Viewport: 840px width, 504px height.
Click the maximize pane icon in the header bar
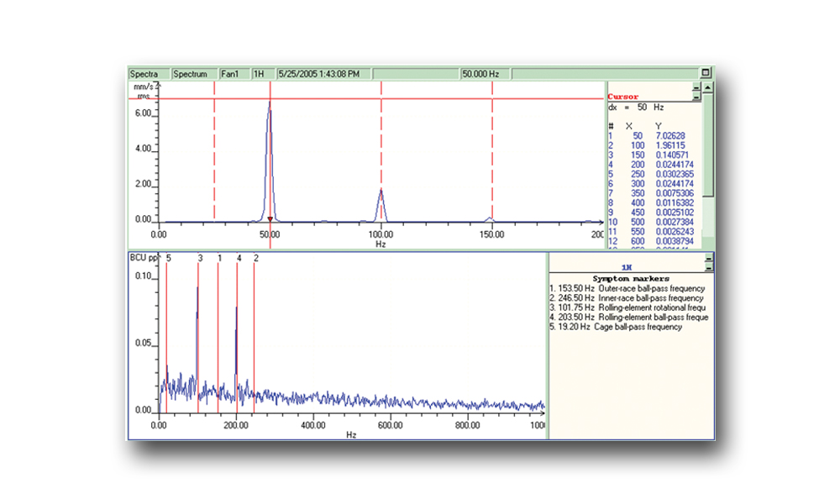(x=706, y=73)
